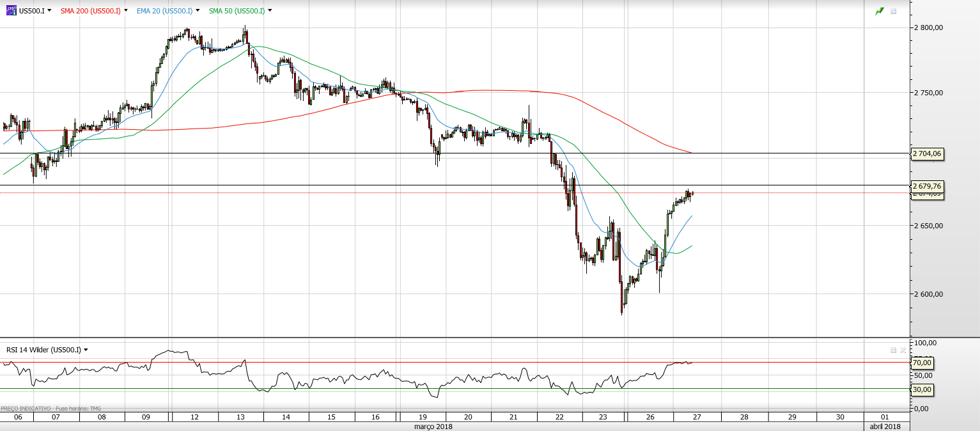Click date 13 on the time axis
Viewport: 980px width, 431px height.
(241, 417)
